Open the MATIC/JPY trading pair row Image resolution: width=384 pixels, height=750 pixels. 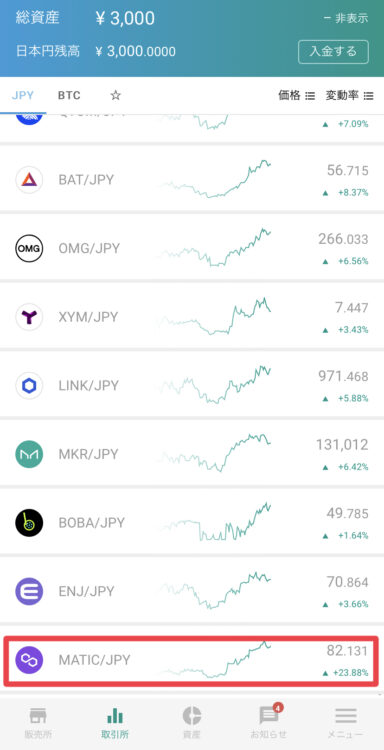pos(192,661)
